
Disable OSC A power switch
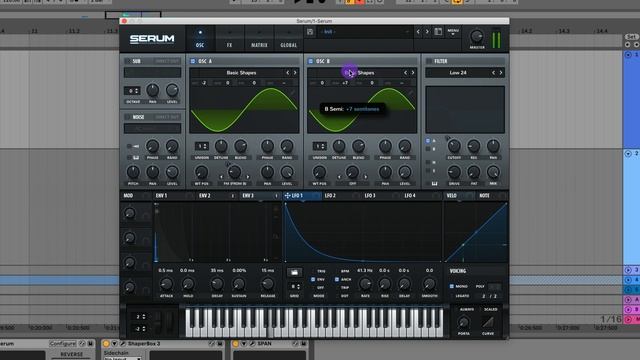pyautogui.click(x=193, y=61)
